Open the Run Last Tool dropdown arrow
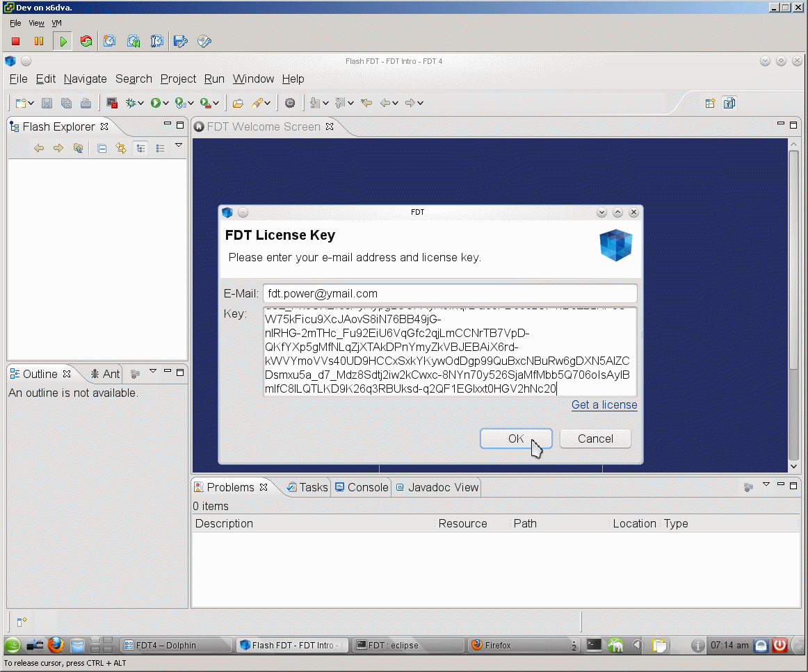Screen dimensions: 808x672 point(191,103)
